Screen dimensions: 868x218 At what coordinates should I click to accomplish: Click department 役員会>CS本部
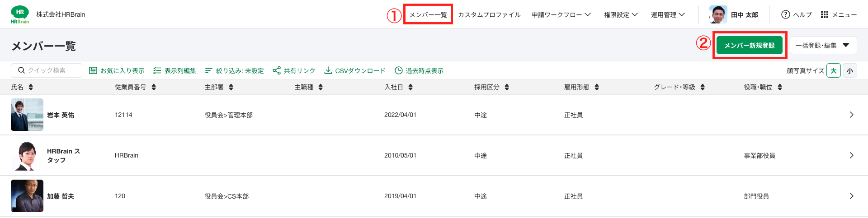tap(226, 196)
